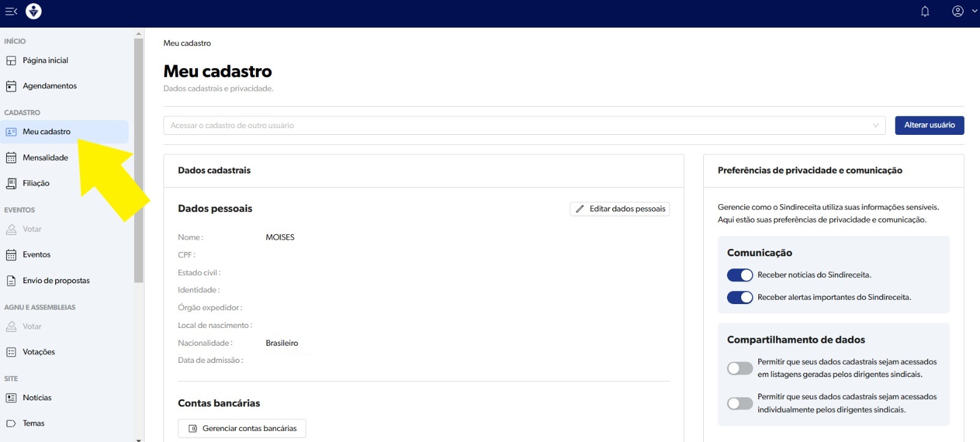Screen dimensions: 980x442
Task: Click the Sindireceita logo in header
Action: coord(34,11)
